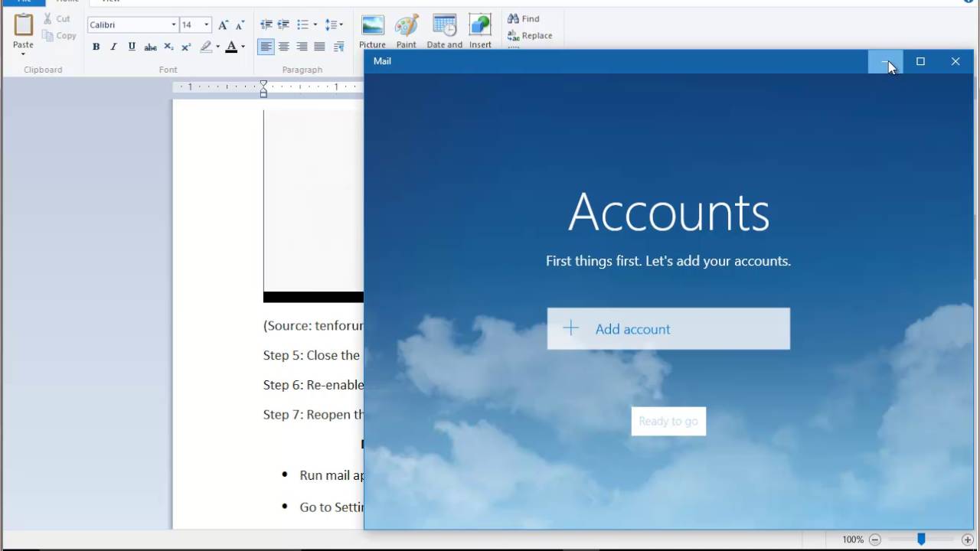Click the bullet list icon
The width and height of the screenshot is (980, 551).
tap(302, 24)
